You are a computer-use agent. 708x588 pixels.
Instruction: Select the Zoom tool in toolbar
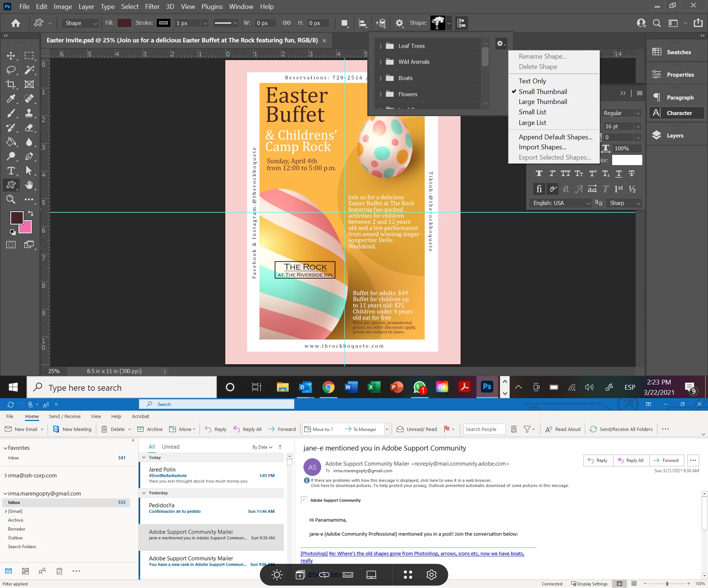11,199
